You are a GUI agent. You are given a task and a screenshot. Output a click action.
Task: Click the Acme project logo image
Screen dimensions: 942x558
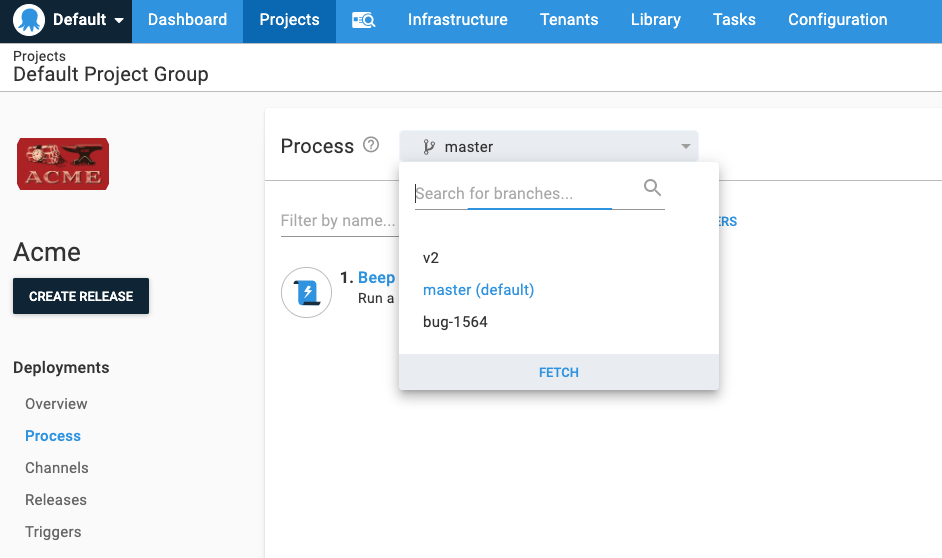pos(63,164)
